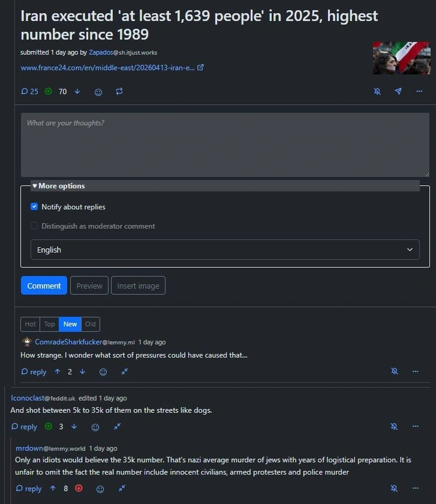Sort comments by Top

coord(50,324)
